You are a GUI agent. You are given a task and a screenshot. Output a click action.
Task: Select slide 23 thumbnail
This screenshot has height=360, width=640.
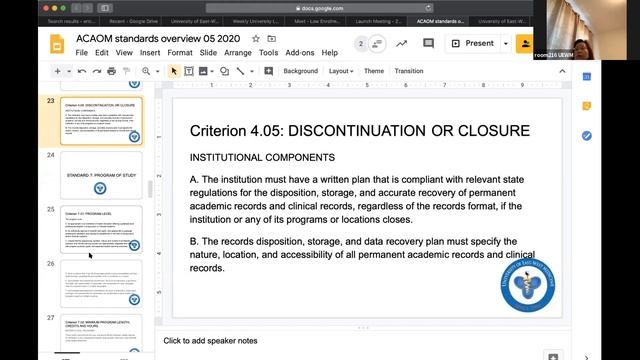pos(101,121)
